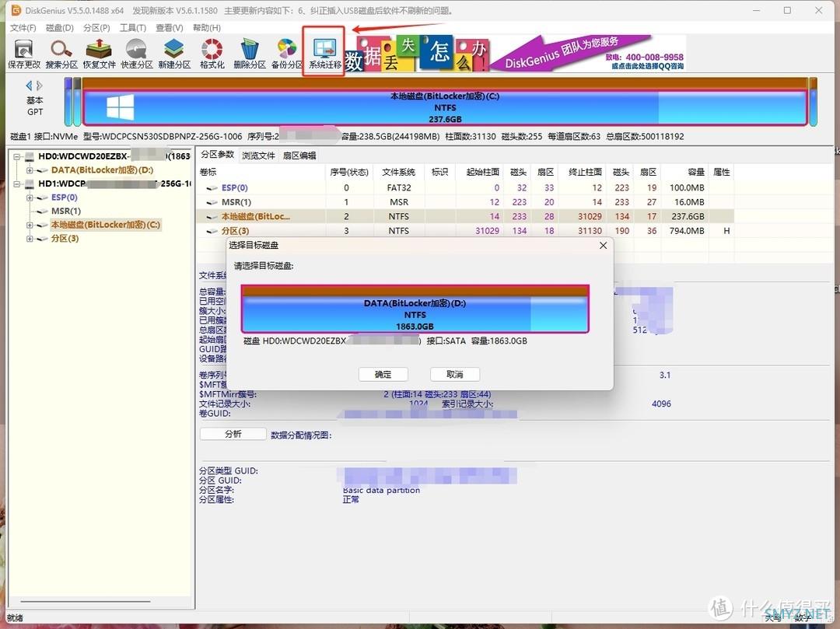This screenshot has width=840, height=629.
Task: Select DATA(BitLocker加密)(D:) in the disk tree
Action: pyautogui.click(x=103, y=170)
